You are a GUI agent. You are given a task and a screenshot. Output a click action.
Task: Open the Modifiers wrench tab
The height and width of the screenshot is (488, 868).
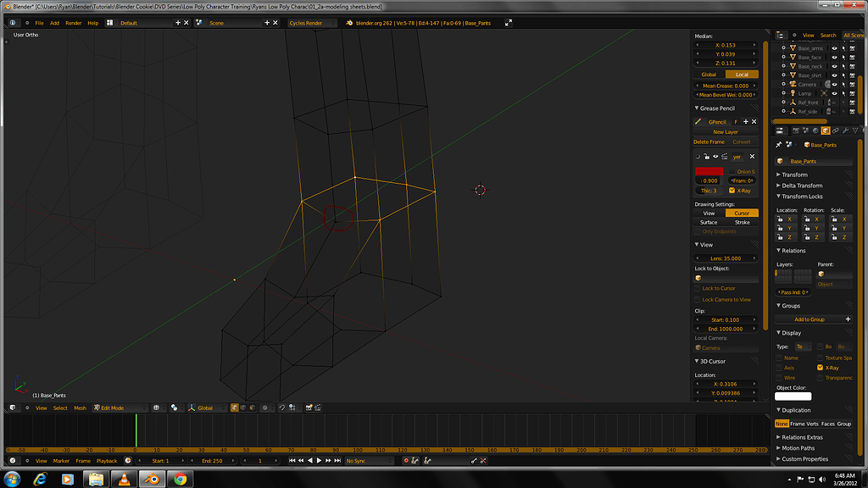[845, 130]
